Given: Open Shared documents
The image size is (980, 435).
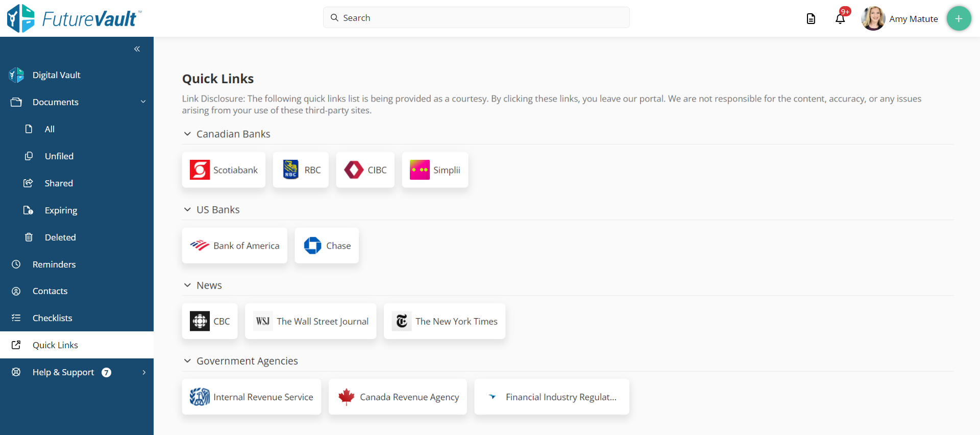Looking at the screenshot, I should click(77, 183).
